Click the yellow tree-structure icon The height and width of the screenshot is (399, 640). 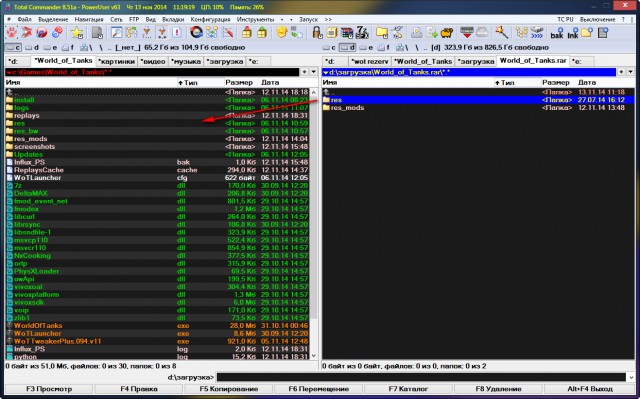coord(521,33)
